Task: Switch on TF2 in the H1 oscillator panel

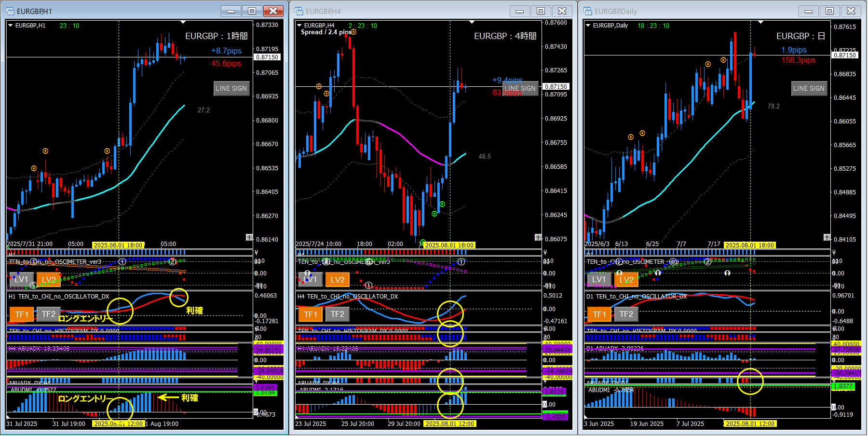Action: click(x=49, y=314)
